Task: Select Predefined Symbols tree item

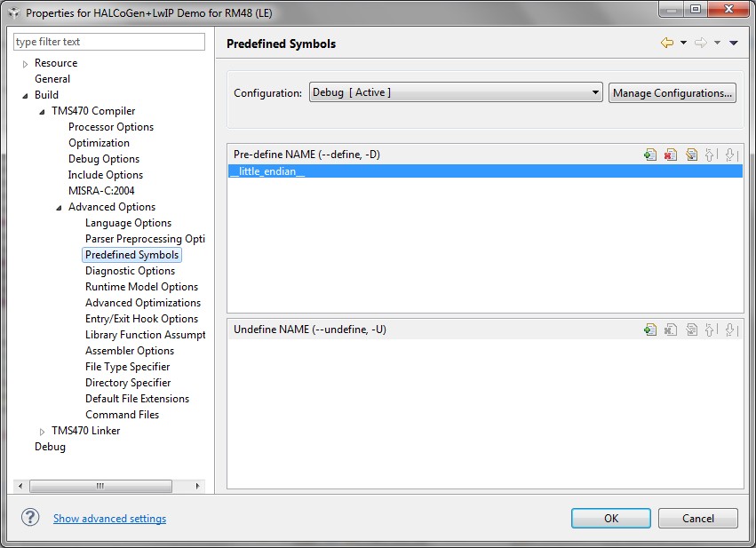Action: click(131, 255)
